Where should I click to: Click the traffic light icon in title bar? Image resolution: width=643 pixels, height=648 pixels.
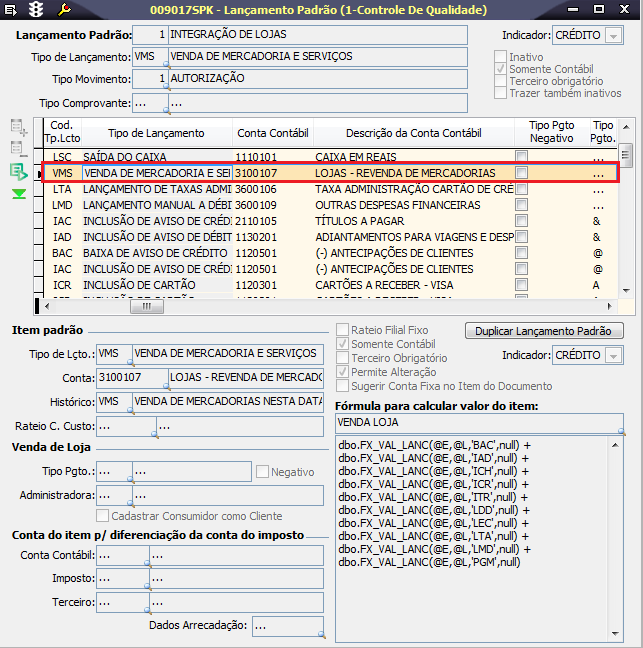pyautogui.click(x=36, y=9)
